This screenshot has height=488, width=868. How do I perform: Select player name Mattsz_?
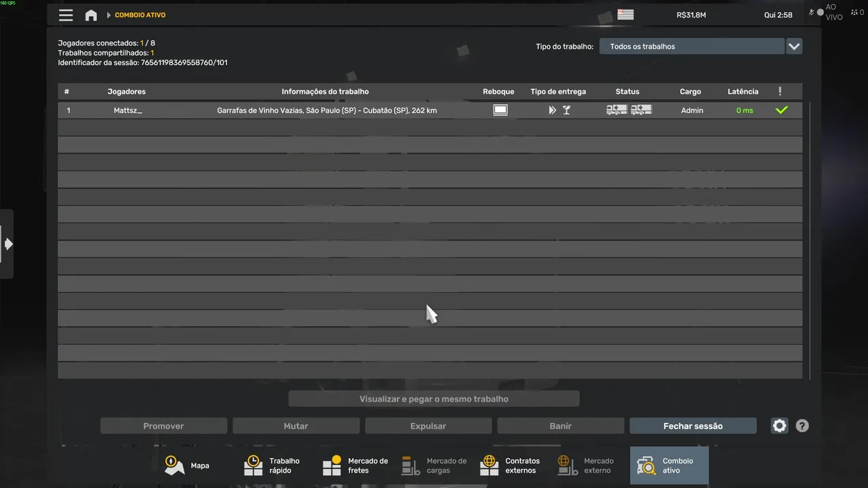tap(127, 110)
